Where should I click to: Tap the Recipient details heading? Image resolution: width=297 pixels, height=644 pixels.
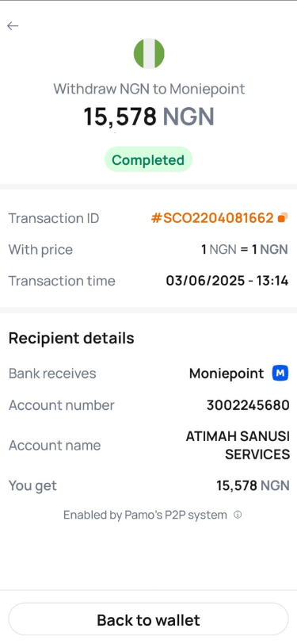71,339
